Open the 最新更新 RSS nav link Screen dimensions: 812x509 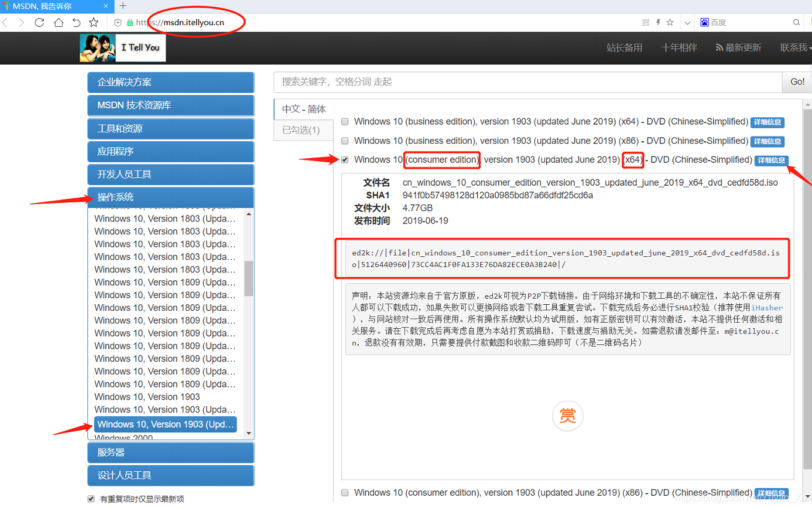click(x=738, y=48)
